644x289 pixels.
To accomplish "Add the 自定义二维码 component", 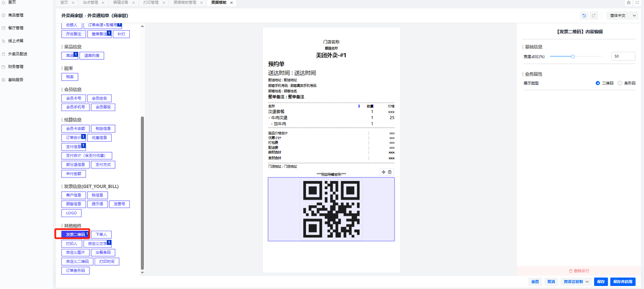I will click(77, 261).
